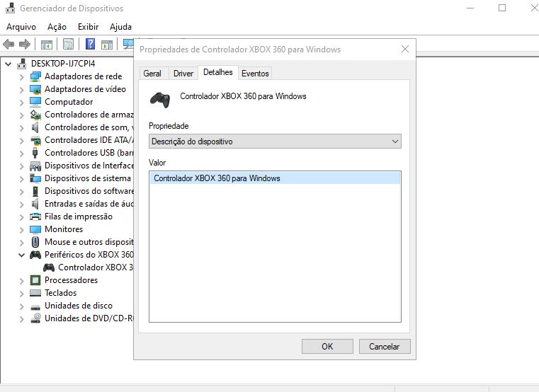Expand the Teclados node
Image resolution: width=539 pixels, height=392 pixels.
click(22, 294)
